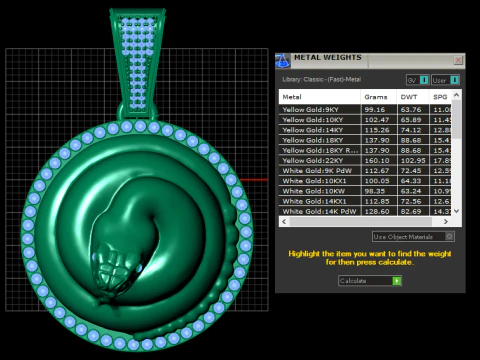The height and width of the screenshot is (360, 480).
Task: Click the metal list scroll-up arrow
Action: point(457,95)
